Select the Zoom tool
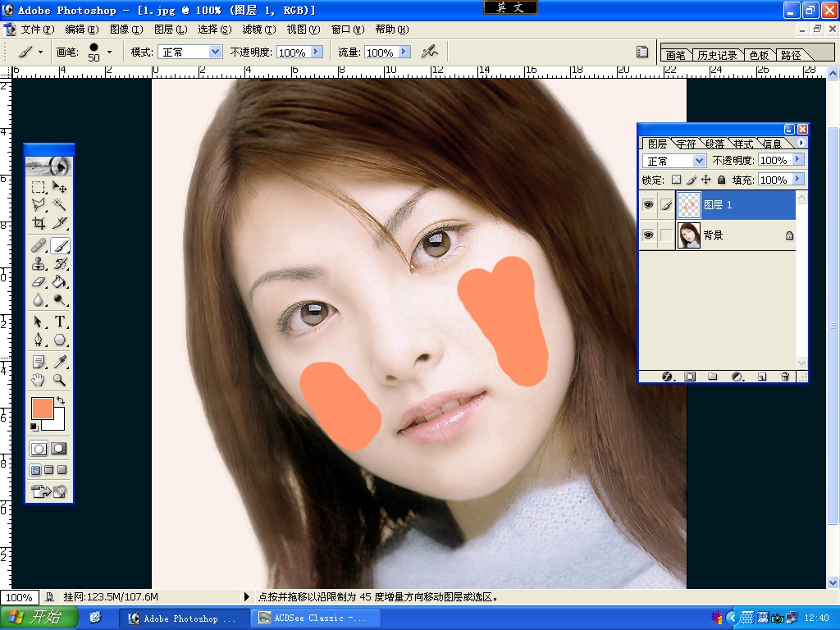The height and width of the screenshot is (630, 840). point(59,381)
